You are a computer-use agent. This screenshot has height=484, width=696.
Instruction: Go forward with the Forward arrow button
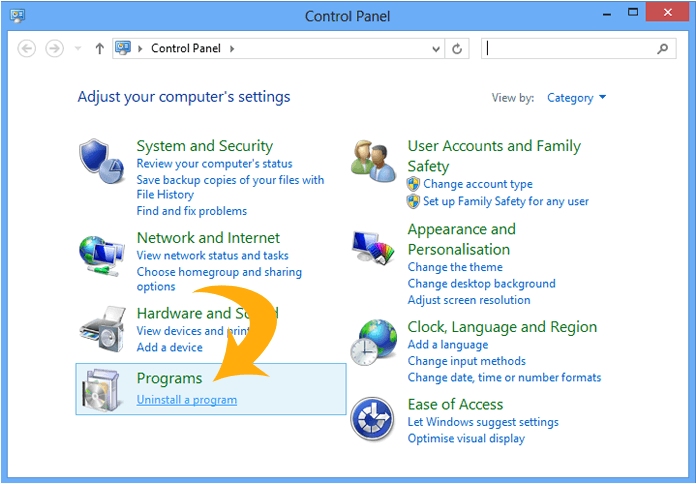point(55,48)
